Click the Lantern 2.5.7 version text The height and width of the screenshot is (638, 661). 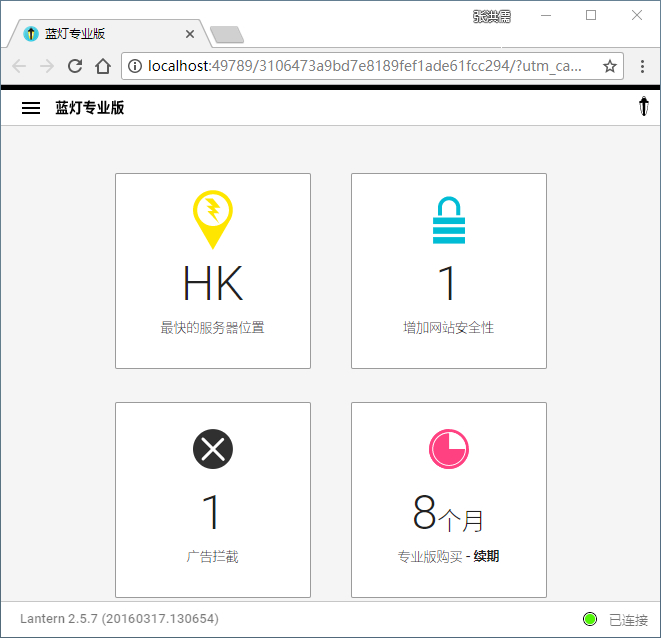[119, 619]
